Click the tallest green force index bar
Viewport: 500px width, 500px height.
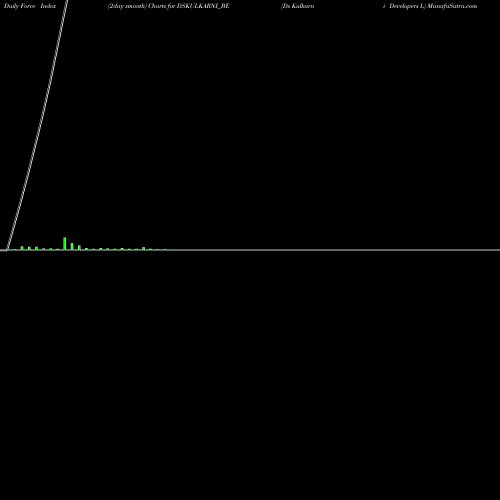(x=65, y=243)
